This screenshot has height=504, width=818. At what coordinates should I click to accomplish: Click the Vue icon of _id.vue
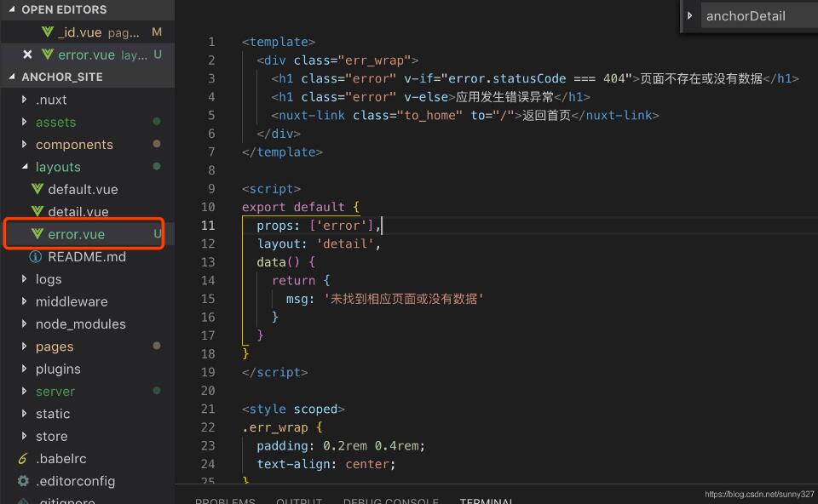(x=48, y=31)
